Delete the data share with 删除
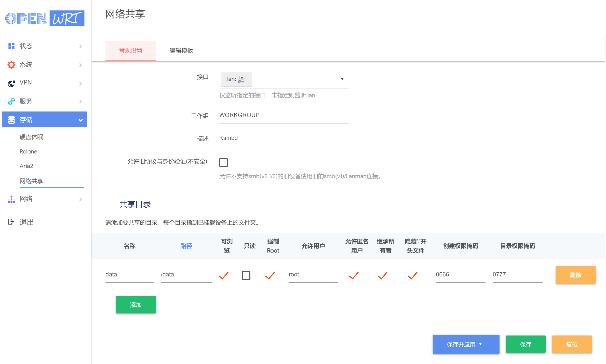The height and width of the screenshot is (364, 606). [575, 275]
